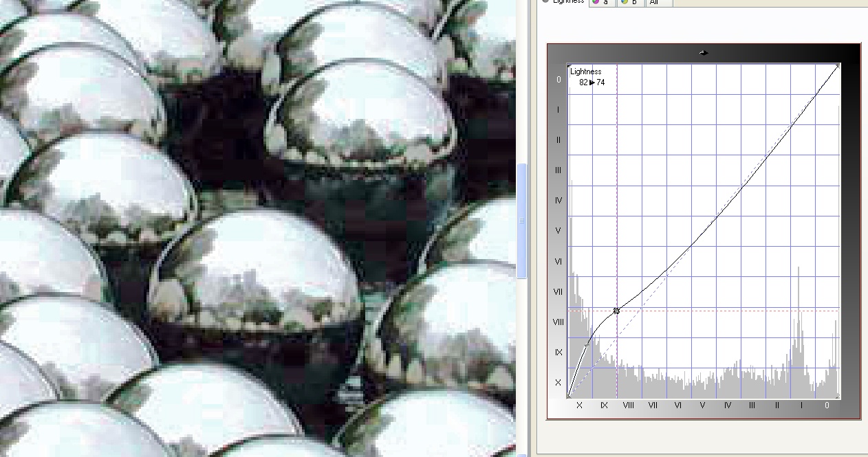The width and height of the screenshot is (868, 457).
Task: Click the 'Lightness' caption inside the curve grid
Action: [586, 71]
